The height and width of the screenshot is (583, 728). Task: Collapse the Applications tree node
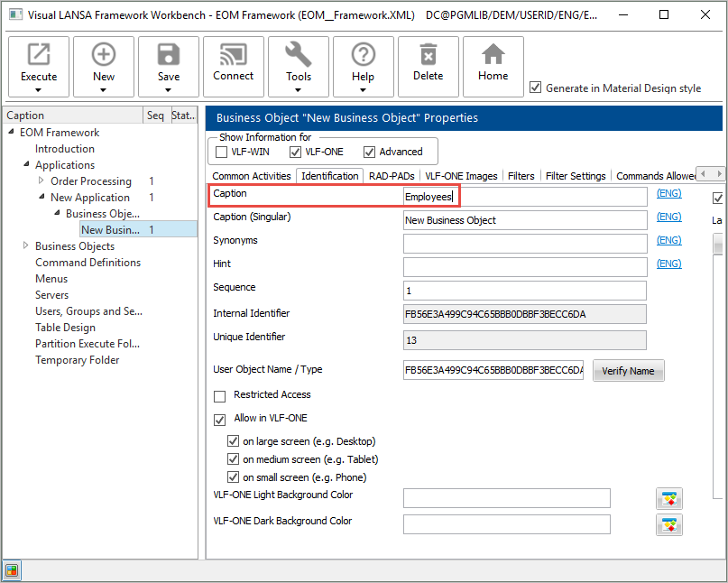tap(26, 165)
